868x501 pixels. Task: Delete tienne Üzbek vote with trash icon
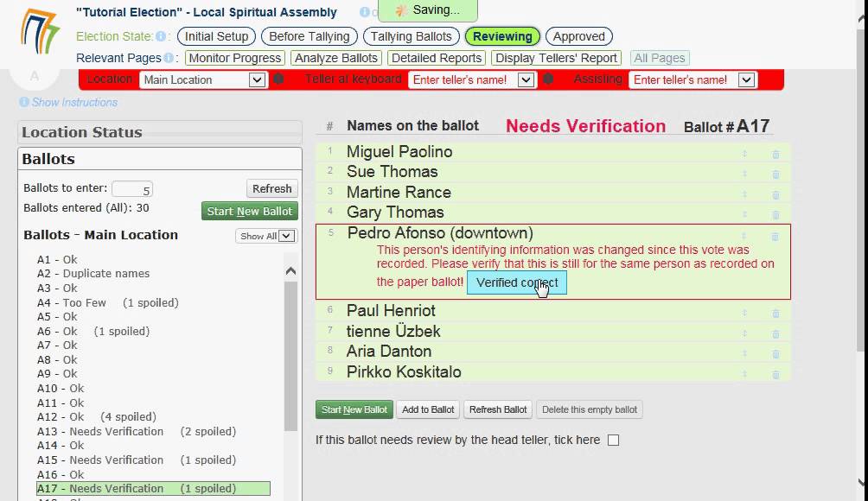[x=775, y=334]
